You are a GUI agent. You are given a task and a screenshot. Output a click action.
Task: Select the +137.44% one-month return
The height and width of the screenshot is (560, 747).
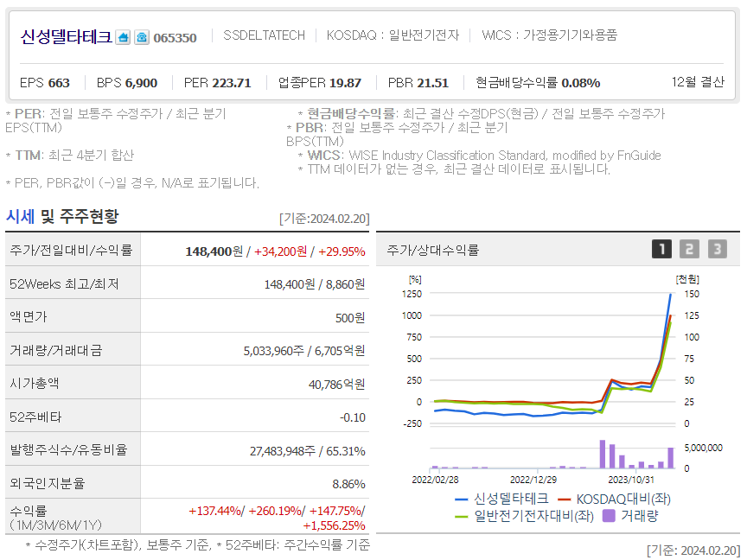[215, 511]
